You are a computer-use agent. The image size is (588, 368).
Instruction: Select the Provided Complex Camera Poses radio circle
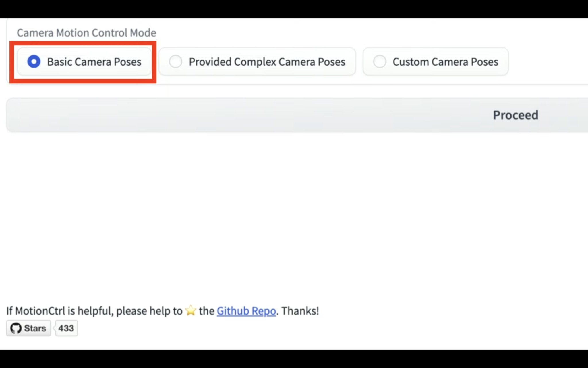tap(175, 62)
